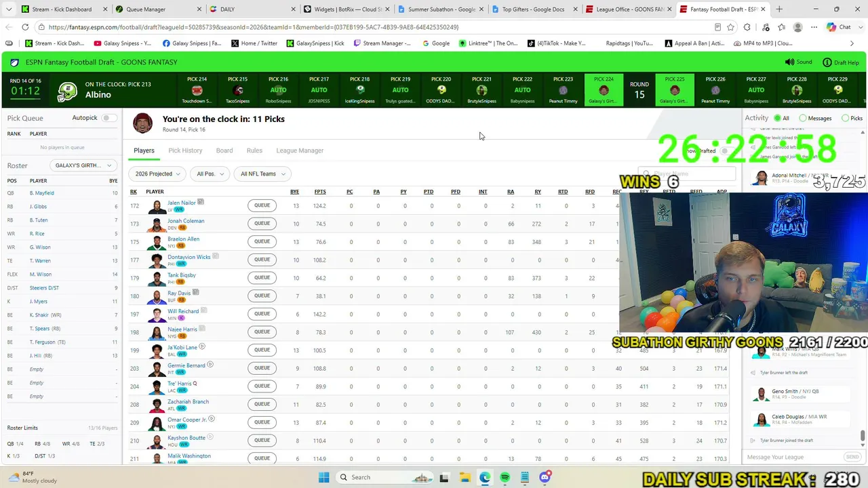Click the browser refresh icon
This screenshot has height=488, width=868.
25,27
